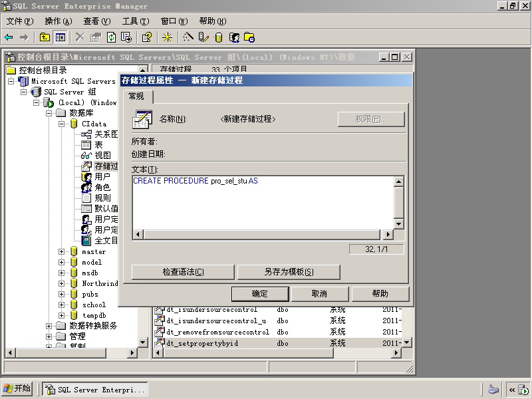The image size is (532, 399).
Task: Click the New Login user toolbar icon
Action: pyautogui.click(x=234, y=37)
